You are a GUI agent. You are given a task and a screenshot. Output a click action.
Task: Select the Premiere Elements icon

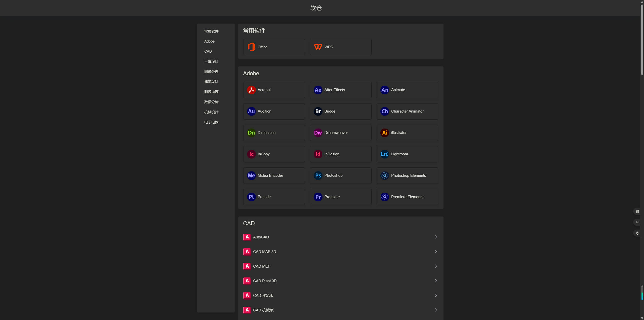385,197
